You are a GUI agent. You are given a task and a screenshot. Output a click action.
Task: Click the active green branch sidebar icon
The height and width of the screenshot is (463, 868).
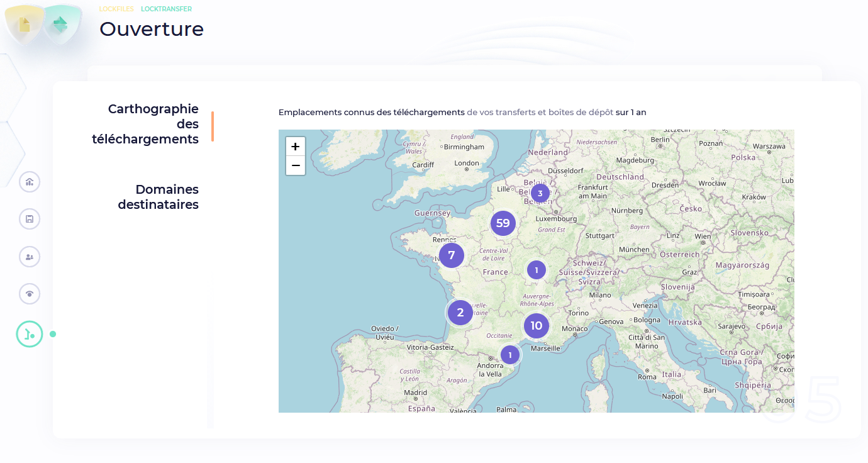click(30, 334)
